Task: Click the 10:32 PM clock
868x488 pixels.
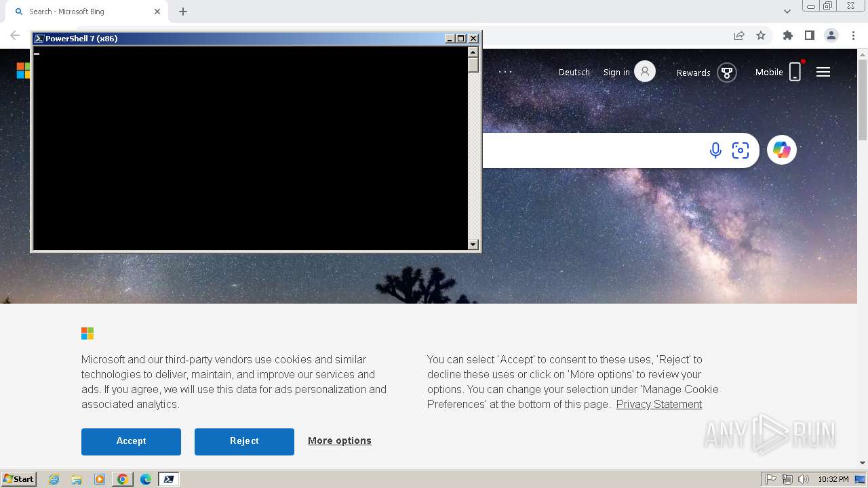Action: (x=833, y=479)
